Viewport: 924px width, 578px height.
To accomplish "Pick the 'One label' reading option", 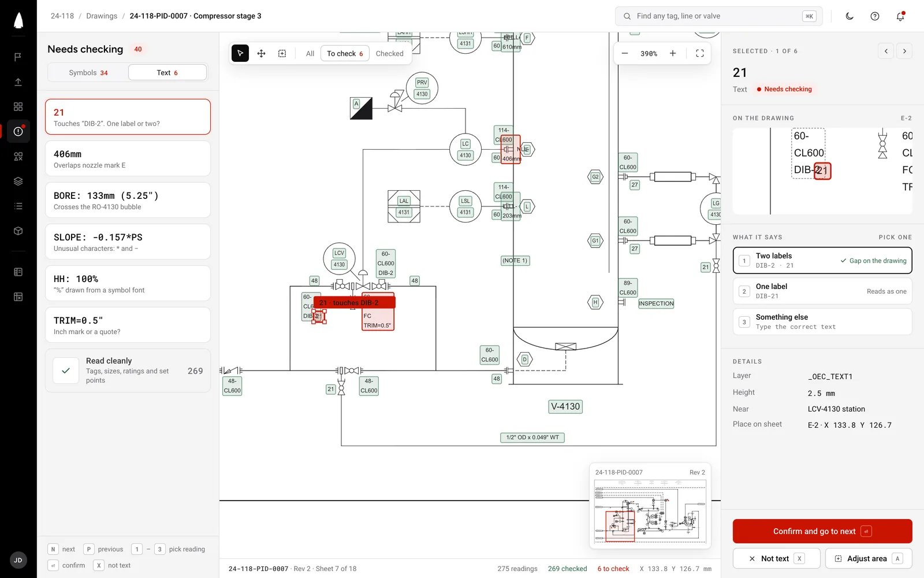I will (x=822, y=291).
